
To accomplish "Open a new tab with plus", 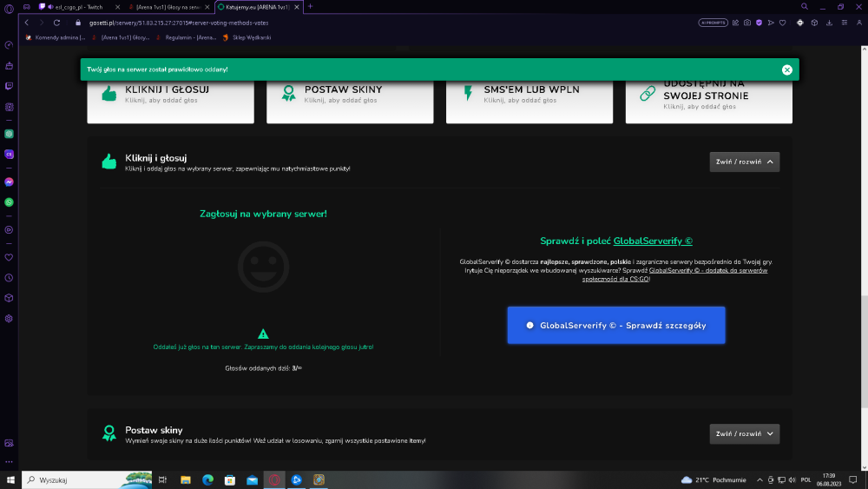I will pyautogui.click(x=310, y=7).
